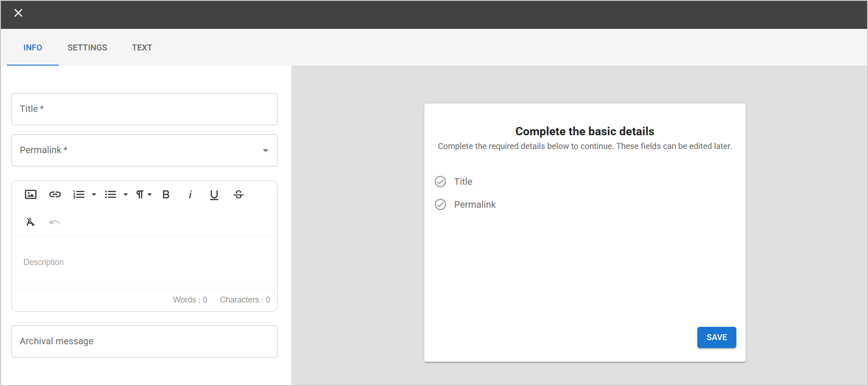
Task: Open the paragraph format menu
Action: click(x=144, y=194)
